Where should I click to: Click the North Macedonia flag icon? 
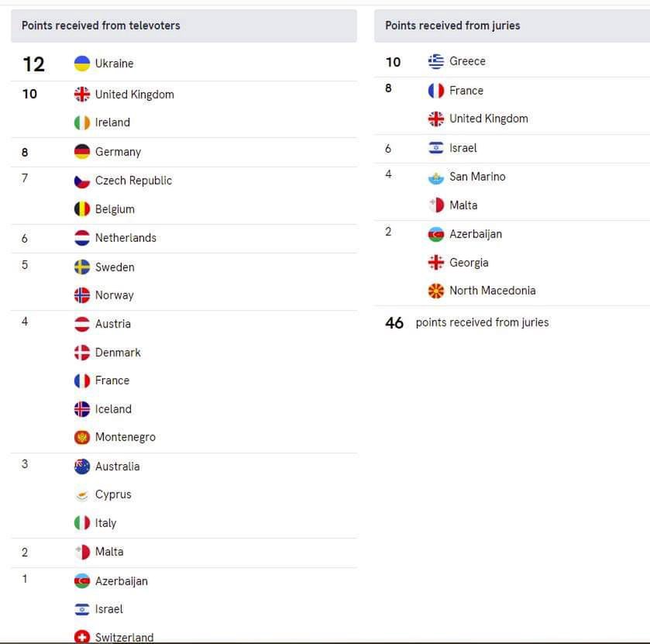coord(436,291)
